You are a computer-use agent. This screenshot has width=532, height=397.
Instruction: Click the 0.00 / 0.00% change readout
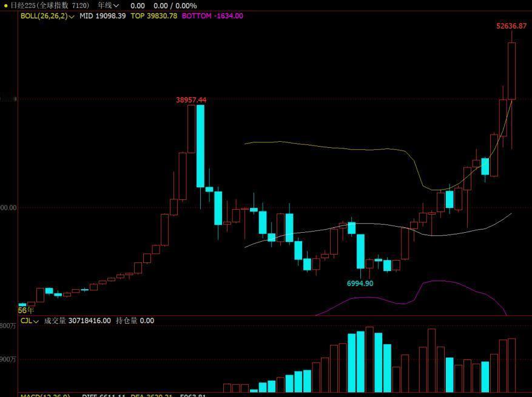coord(175,6)
